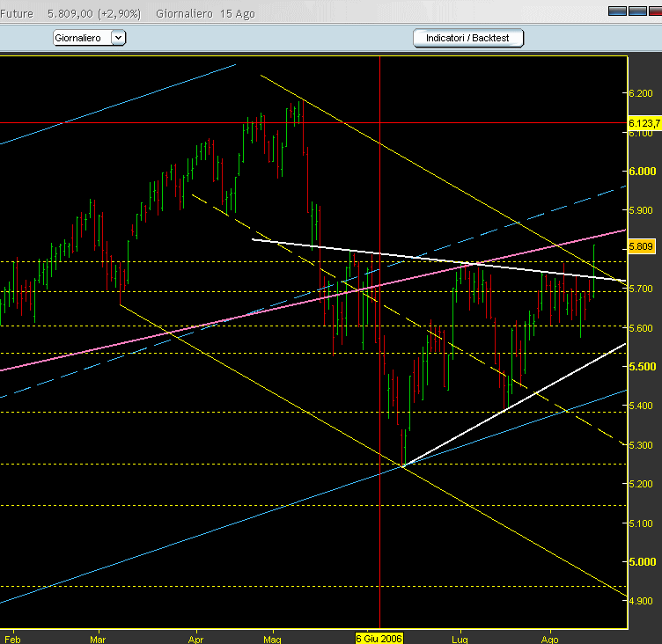Click the 4.900 price axis label
This screenshot has height=644, width=662.
coord(641,601)
